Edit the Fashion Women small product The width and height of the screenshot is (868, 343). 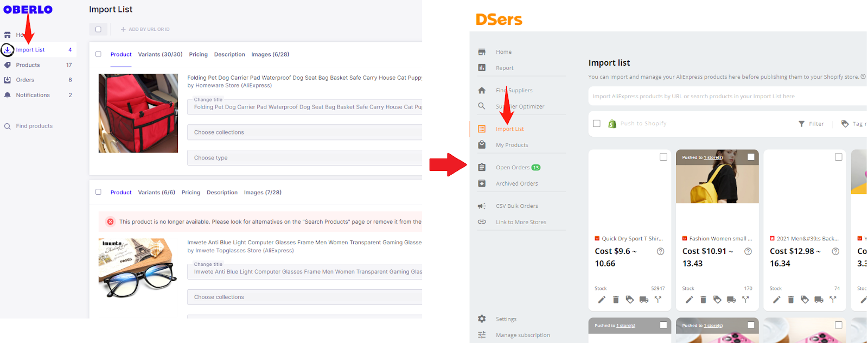point(689,300)
